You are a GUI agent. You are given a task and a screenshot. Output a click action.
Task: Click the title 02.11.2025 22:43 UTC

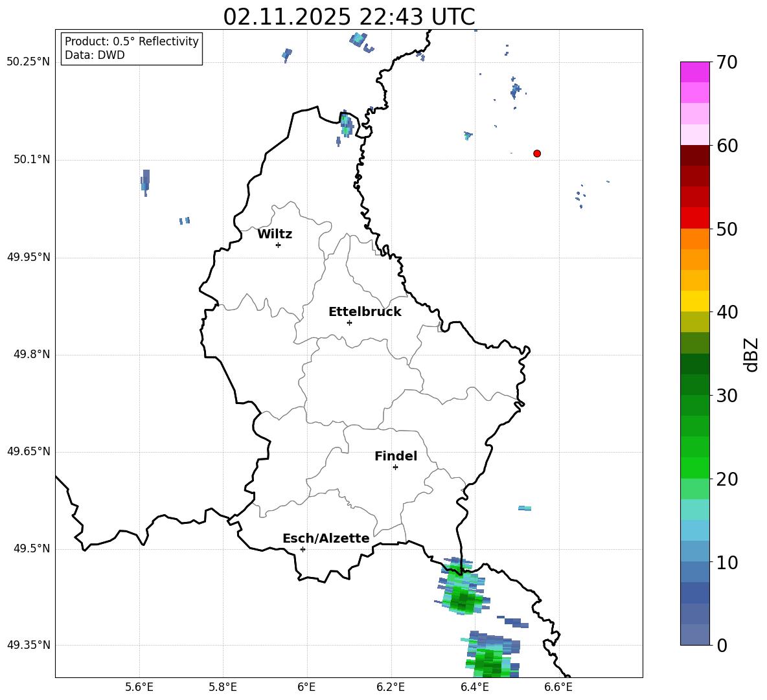pyautogui.click(x=349, y=17)
